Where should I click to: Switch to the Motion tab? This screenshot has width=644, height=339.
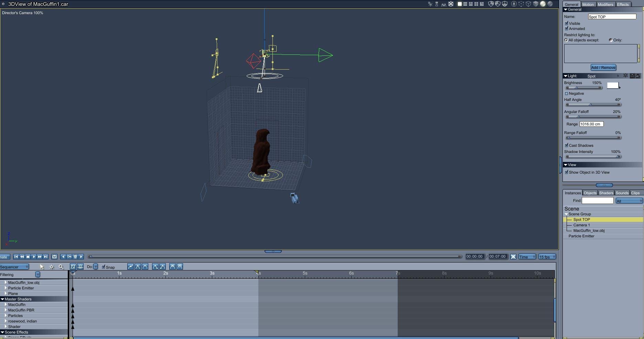tap(588, 4)
